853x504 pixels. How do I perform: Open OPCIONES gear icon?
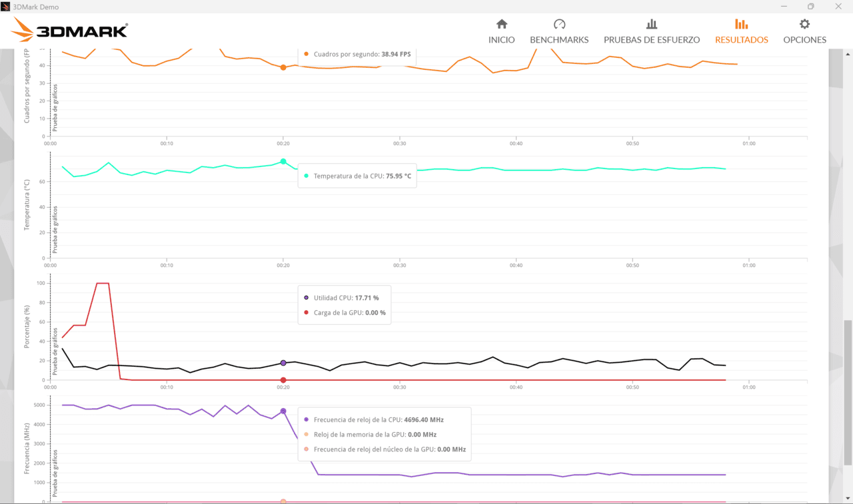[x=804, y=24]
